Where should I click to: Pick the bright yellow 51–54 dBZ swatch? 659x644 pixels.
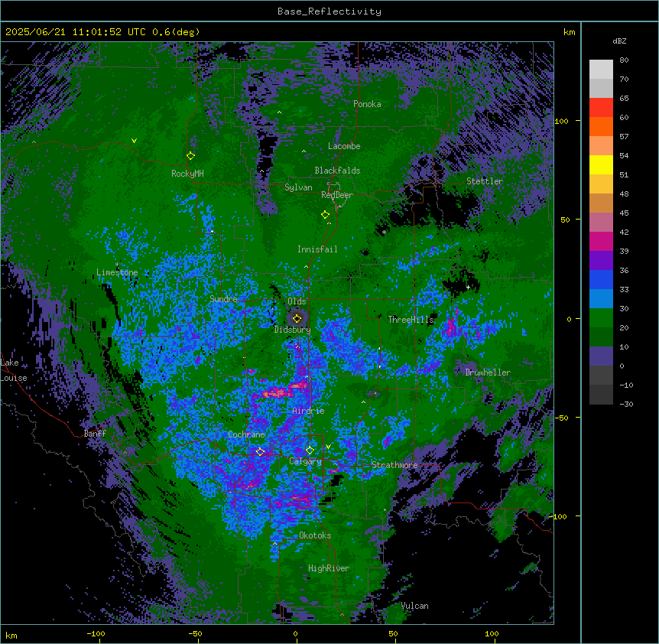[601, 164]
